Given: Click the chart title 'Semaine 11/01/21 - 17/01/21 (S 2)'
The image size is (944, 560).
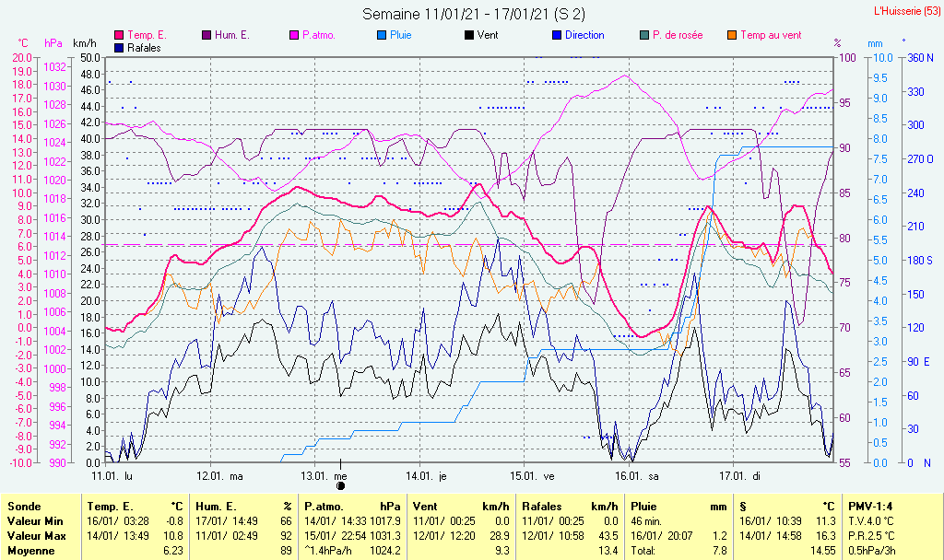Looking at the screenshot, I should click(474, 14).
